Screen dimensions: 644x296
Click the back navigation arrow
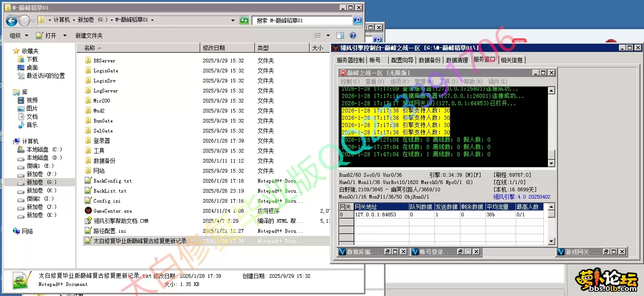(11, 20)
